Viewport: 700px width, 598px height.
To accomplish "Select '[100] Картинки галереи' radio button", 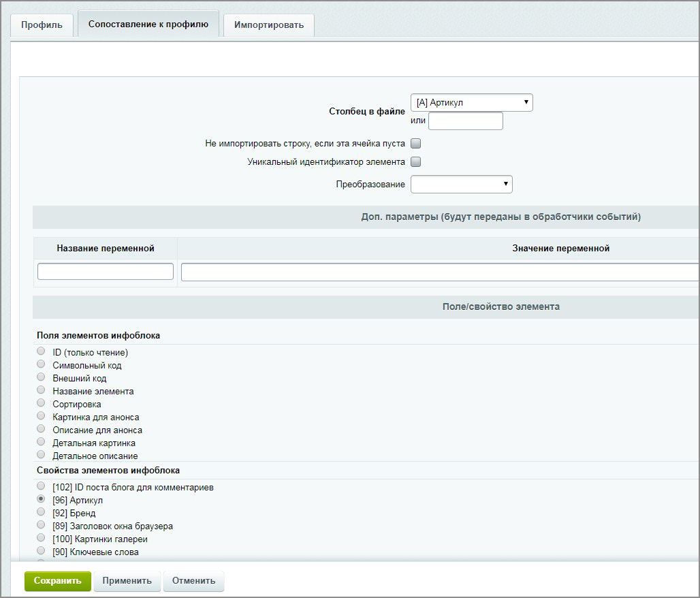I will pyautogui.click(x=41, y=538).
